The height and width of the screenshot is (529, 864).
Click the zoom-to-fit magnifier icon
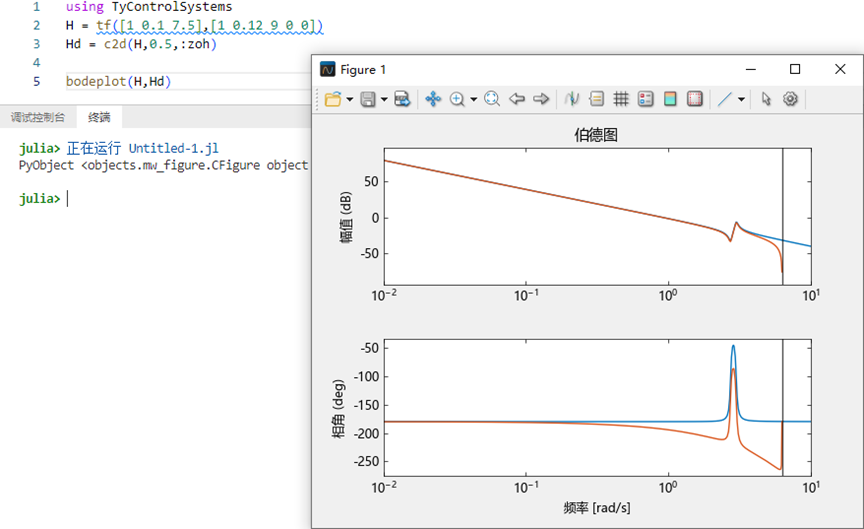492,99
